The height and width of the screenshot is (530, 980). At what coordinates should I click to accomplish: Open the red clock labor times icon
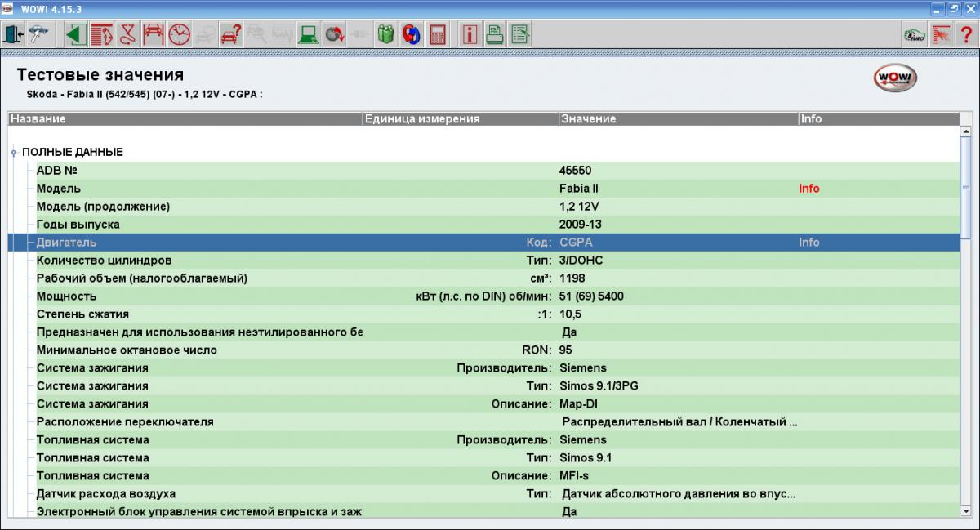[x=178, y=34]
